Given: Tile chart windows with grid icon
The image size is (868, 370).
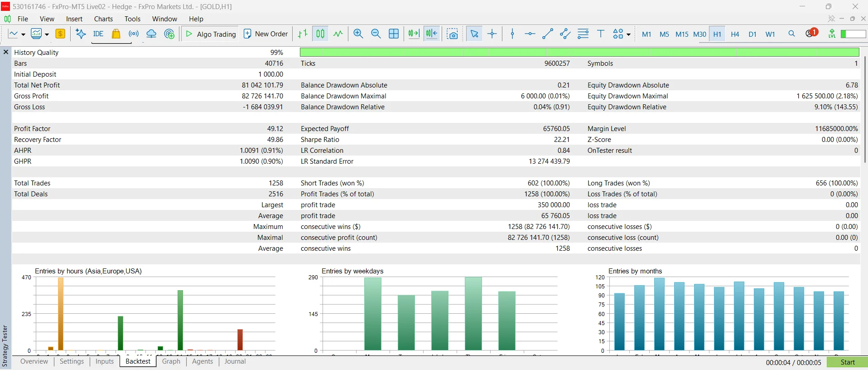Looking at the screenshot, I should [x=394, y=34].
